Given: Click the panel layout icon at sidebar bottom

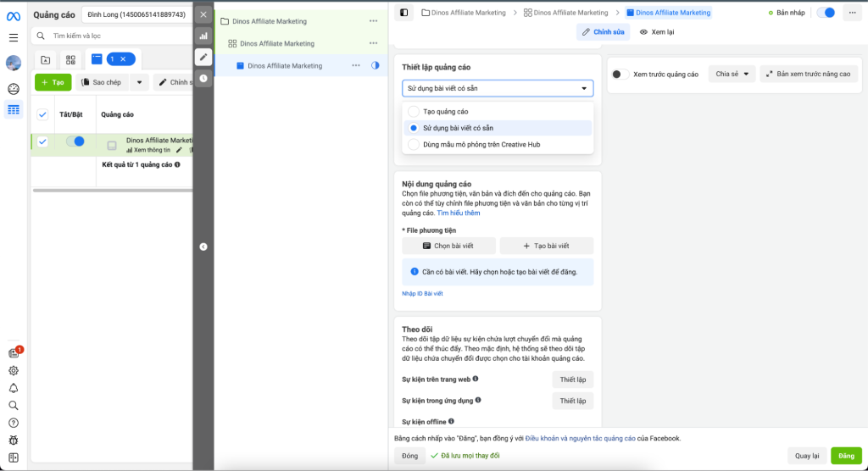Looking at the screenshot, I should click(14, 457).
